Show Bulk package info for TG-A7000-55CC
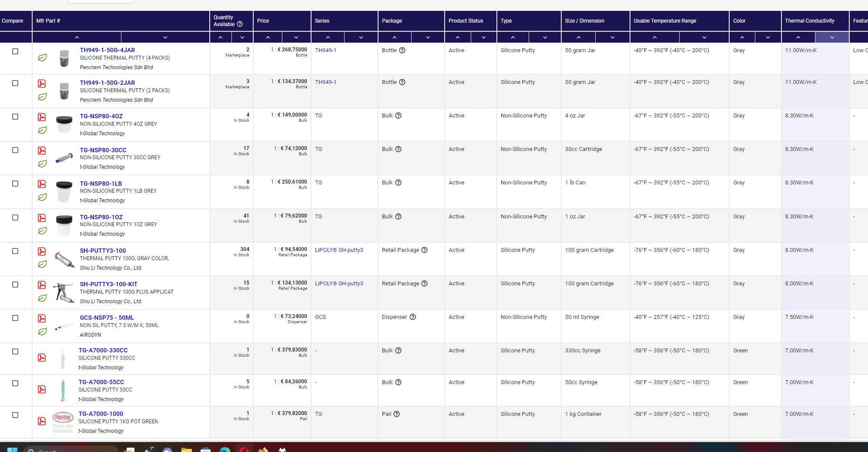868x452 pixels. coord(398,382)
